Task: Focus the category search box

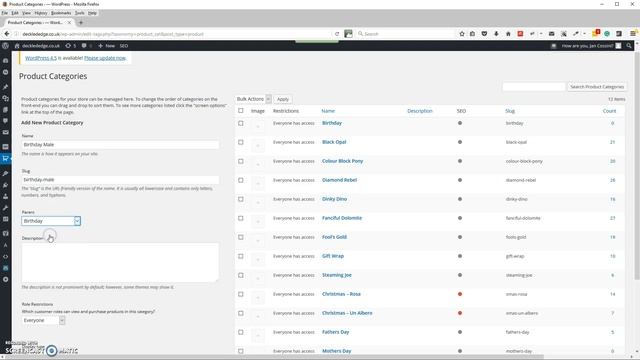Action: 534,87
